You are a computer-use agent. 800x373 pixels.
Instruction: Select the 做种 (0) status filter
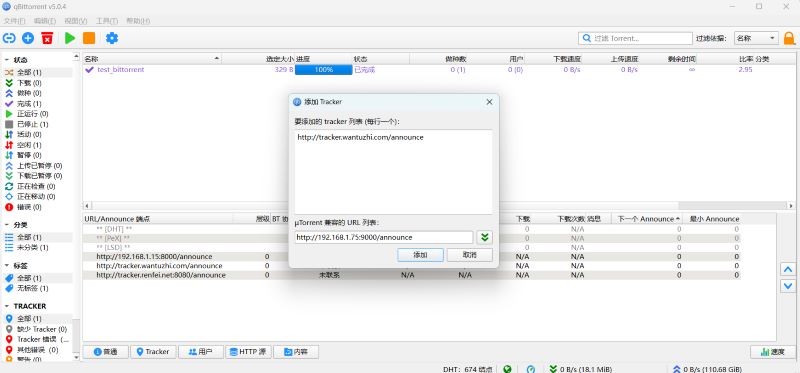37,93
